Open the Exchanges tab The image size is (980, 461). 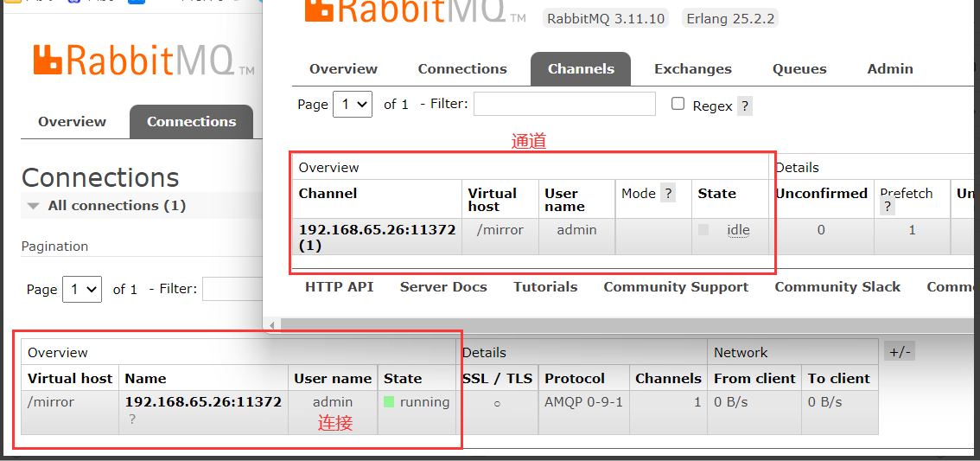click(x=693, y=69)
